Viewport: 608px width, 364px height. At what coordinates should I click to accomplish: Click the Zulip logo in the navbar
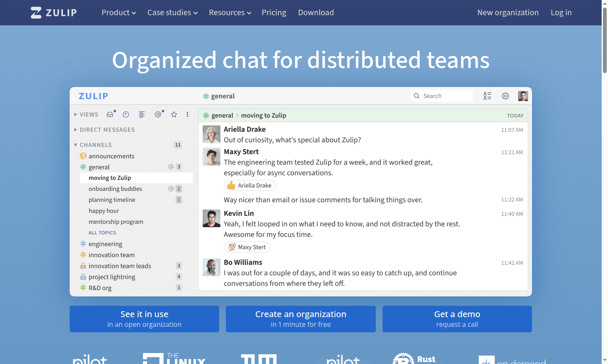point(53,12)
